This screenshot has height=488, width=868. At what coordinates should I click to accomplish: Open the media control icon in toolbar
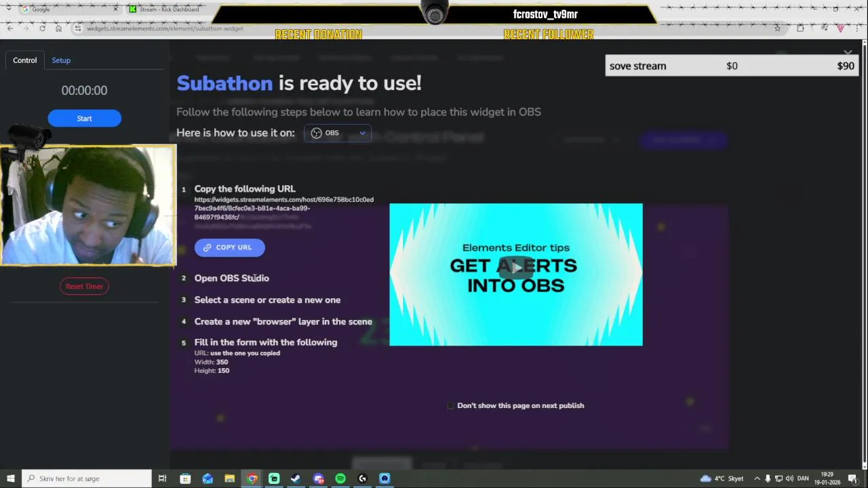tap(824, 28)
